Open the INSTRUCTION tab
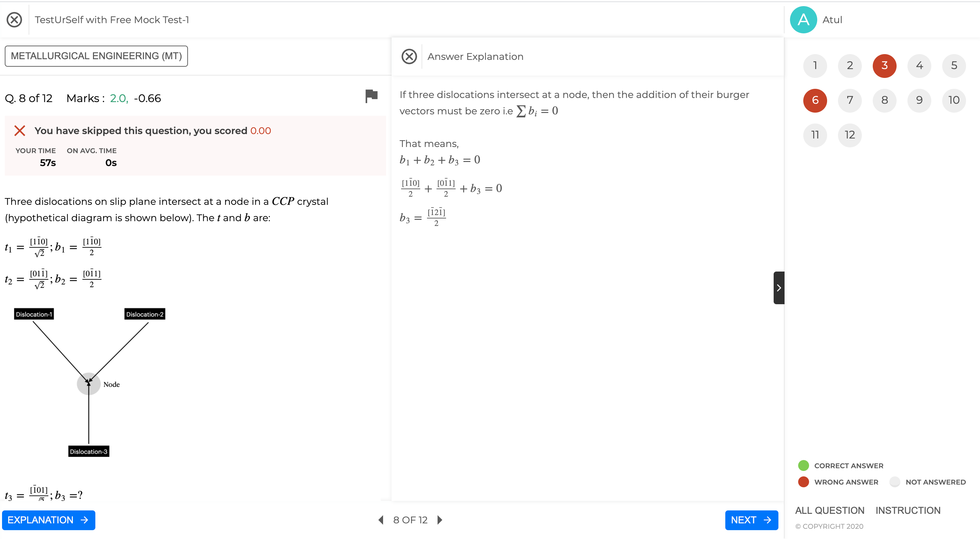 (908, 510)
